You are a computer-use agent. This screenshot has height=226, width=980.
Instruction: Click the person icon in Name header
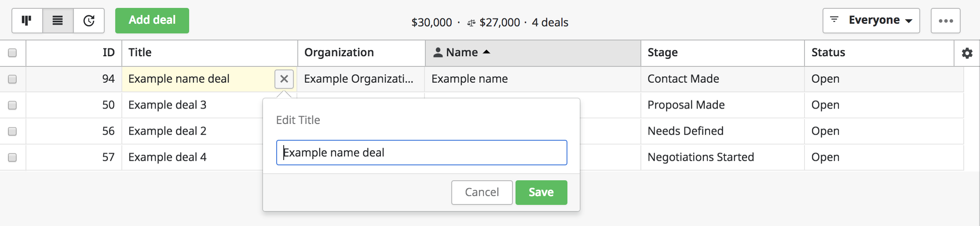coord(438,53)
